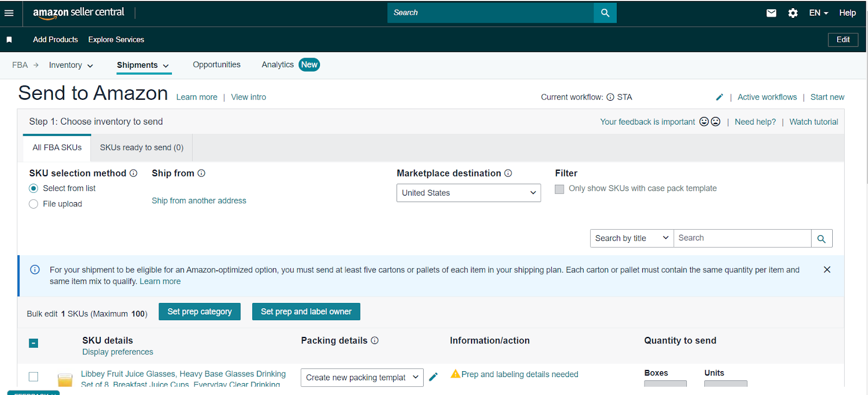
Task: Click the Current workflow info icon
Action: pos(610,97)
